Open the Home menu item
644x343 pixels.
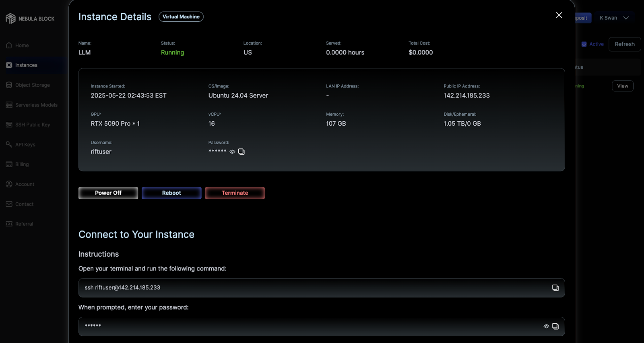pyautogui.click(x=22, y=46)
